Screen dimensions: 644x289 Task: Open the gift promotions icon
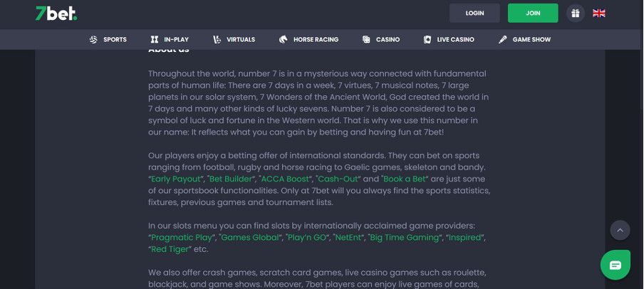(575, 14)
